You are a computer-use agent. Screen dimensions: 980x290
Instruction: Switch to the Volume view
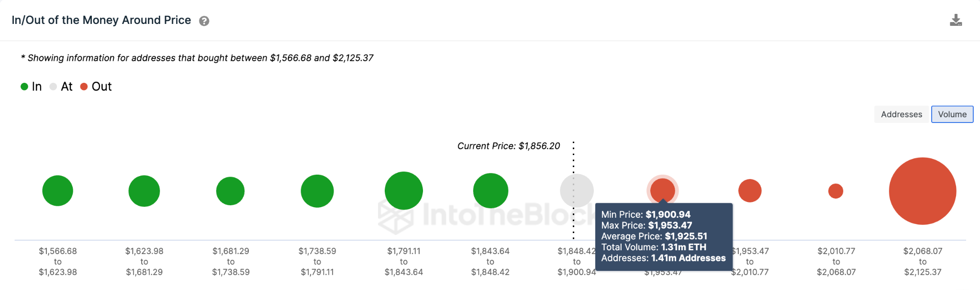point(952,114)
